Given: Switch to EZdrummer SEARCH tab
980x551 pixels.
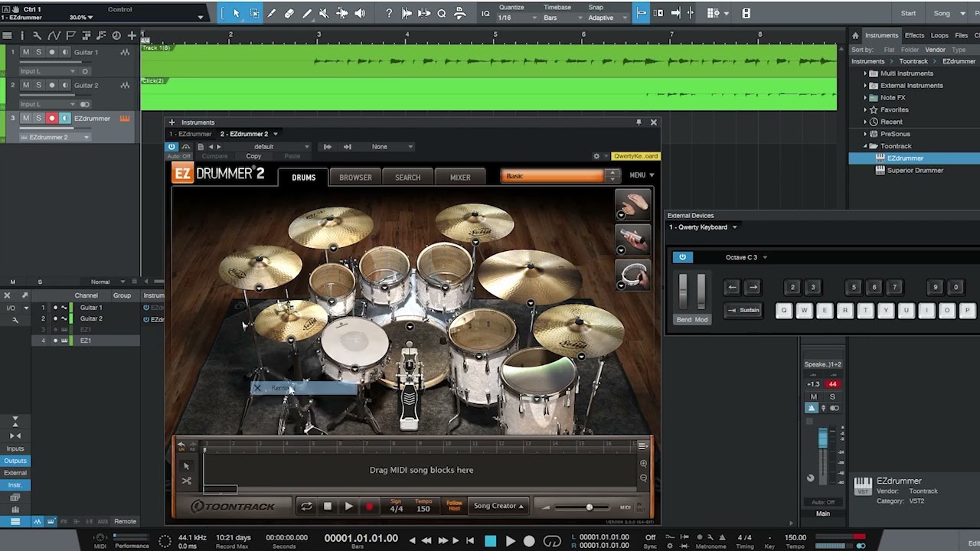Looking at the screenshot, I should point(407,178).
